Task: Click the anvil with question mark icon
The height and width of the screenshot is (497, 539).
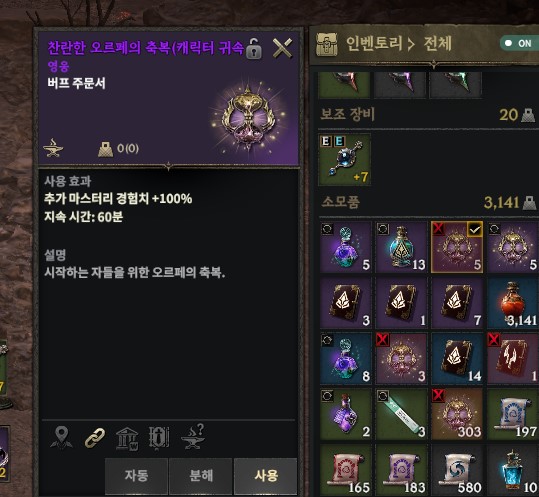Action: click(x=193, y=437)
